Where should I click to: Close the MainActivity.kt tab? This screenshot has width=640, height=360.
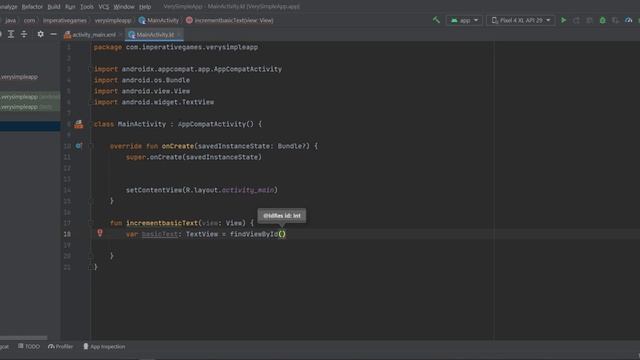tap(179, 35)
